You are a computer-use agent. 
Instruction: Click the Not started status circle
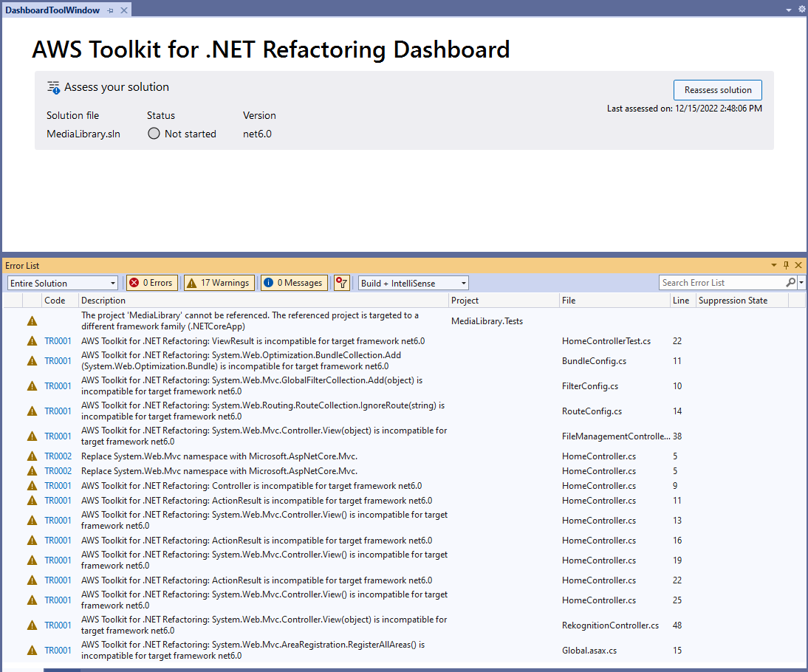[154, 134]
